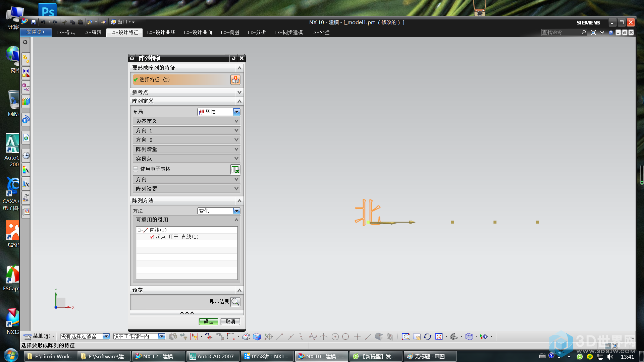Open the selection filter dropdown
Image resolution: width=644 pixels, height=362 pixels.
tap(85, 336)
